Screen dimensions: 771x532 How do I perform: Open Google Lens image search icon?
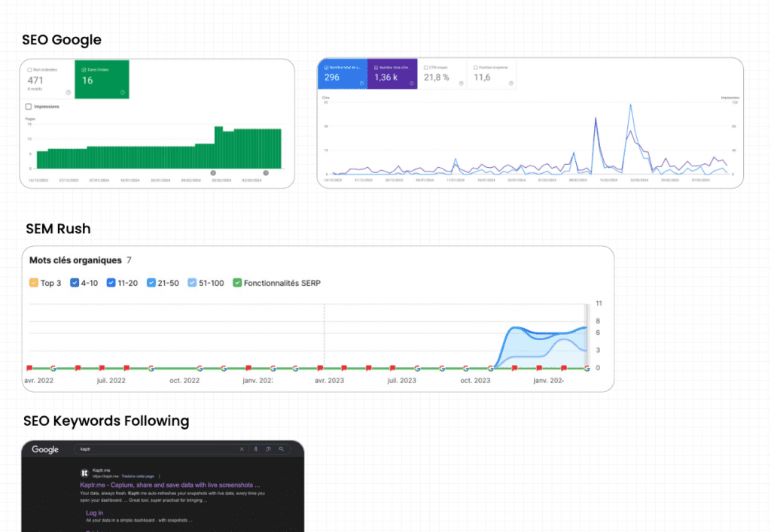point(269,449)
